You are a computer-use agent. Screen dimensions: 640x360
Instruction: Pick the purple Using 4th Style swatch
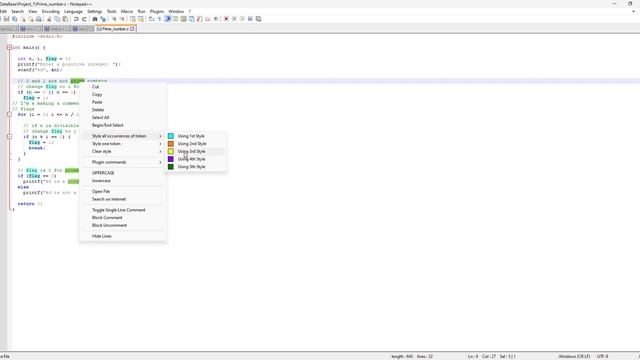click(x=171, y=159)
